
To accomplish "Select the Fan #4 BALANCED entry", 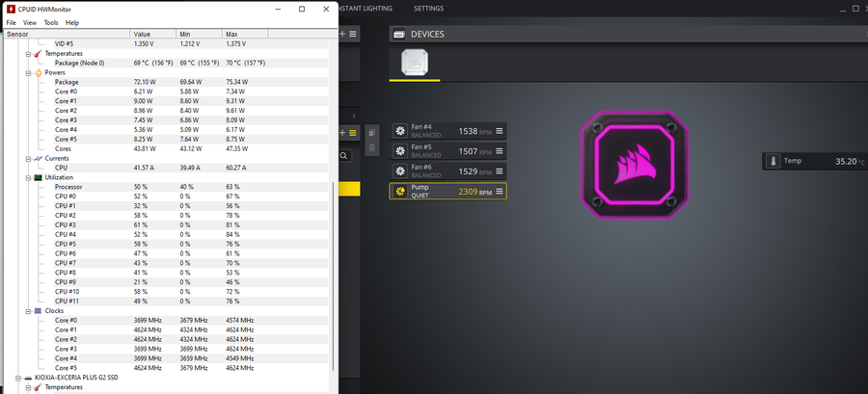I will pyautogui.click(x=448, y=131).
